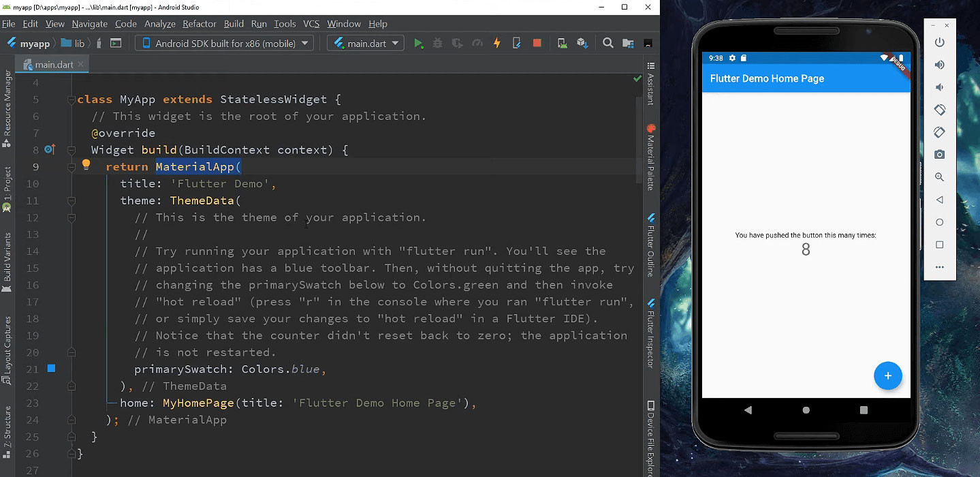The height and width of the screenshot is (477, 980).
Task: Click the Debug bug icon in toolbar
Action: (x=438, y=43)
